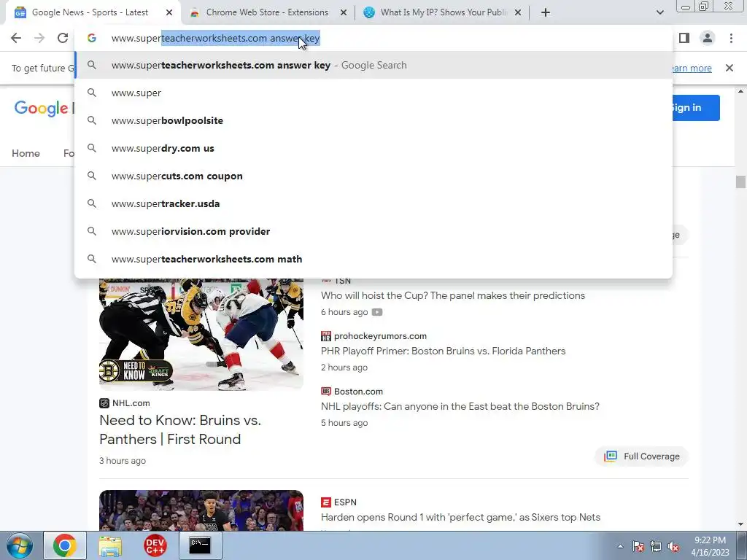Open Chrome side panel icon
747x560 pixels.
pyautogui.click(x=684, y=38)
